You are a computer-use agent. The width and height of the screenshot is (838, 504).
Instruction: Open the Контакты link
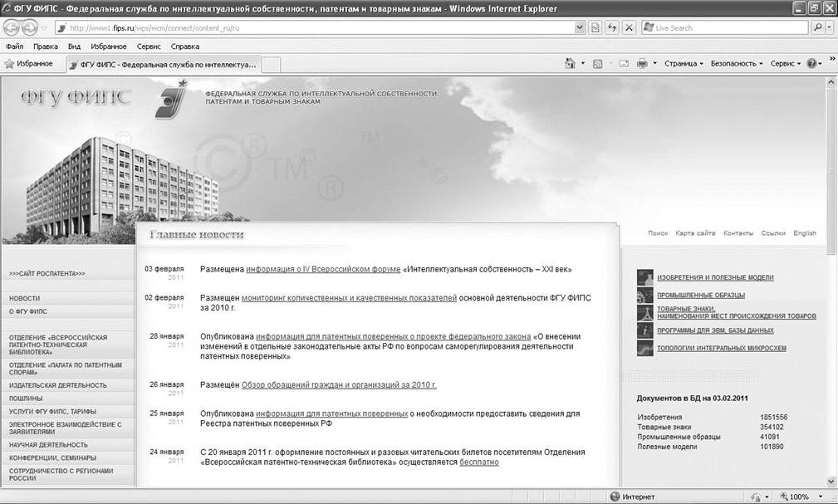point(738,233)
